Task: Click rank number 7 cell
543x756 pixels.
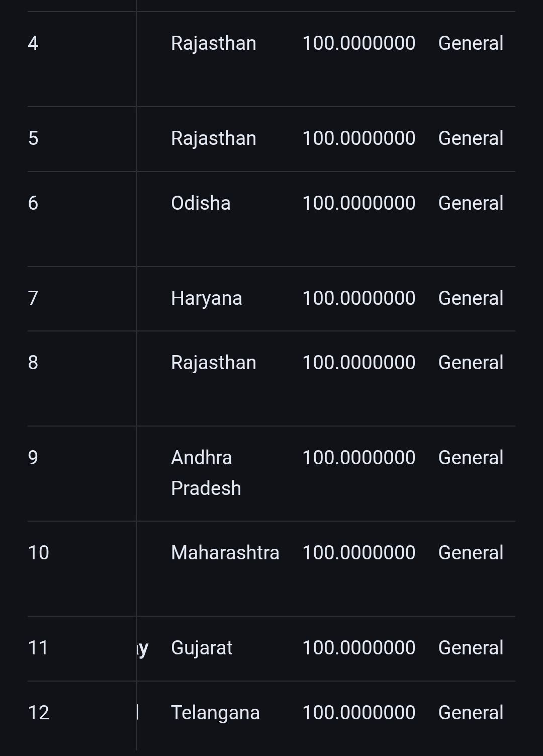Action: tap(33, 298)
